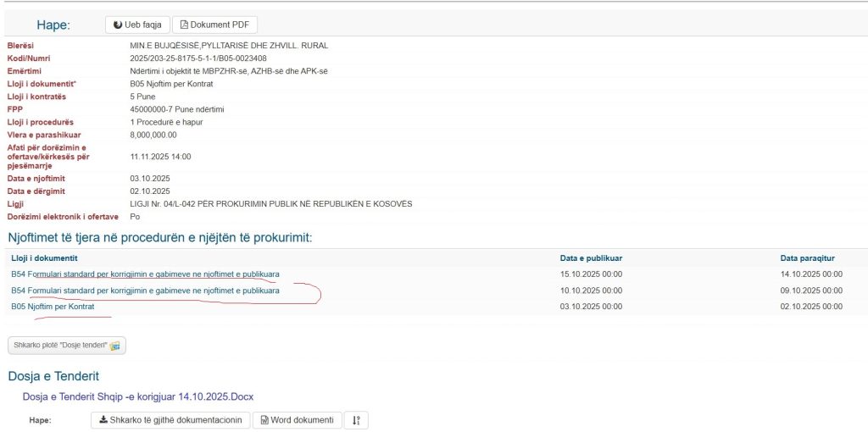The width and height of the screenshot is (868, 432).
Task: Download full "Dosje tenderi" package
Action: tap(66, 346)
